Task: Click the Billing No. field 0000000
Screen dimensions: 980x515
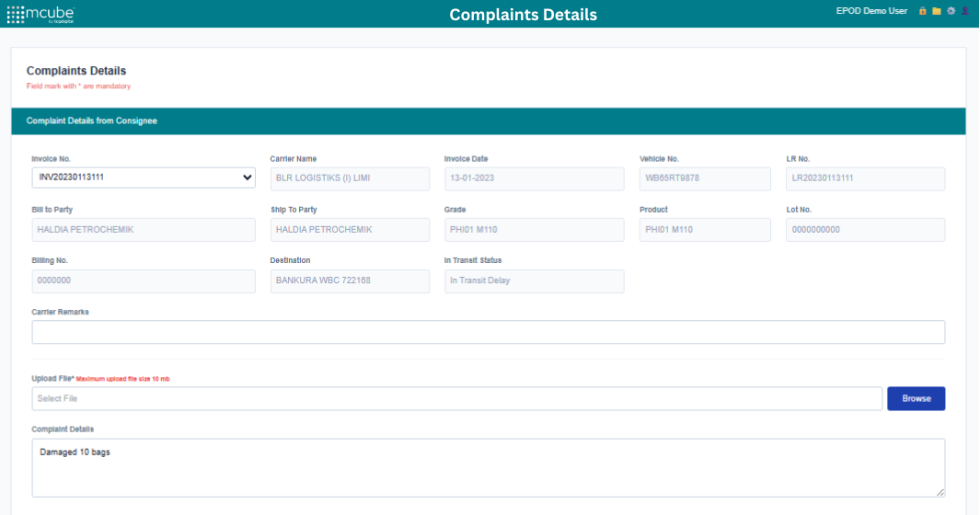Action: point(144,281)
